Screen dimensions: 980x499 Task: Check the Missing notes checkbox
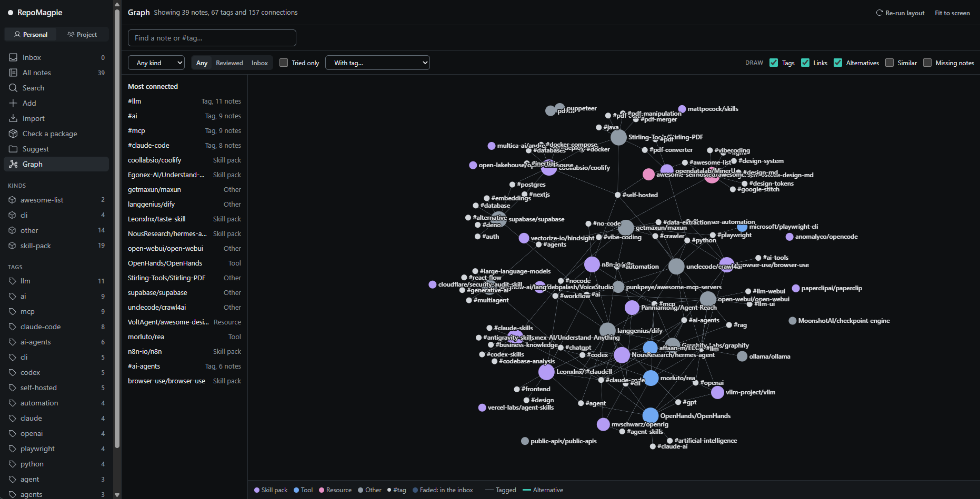pos(927,63)
